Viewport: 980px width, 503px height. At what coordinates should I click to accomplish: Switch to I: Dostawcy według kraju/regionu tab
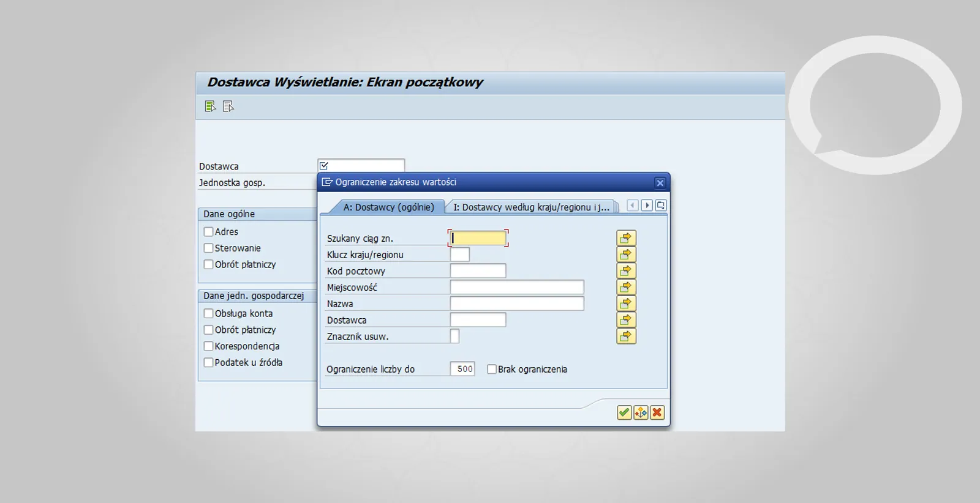[x=531, y=207]
